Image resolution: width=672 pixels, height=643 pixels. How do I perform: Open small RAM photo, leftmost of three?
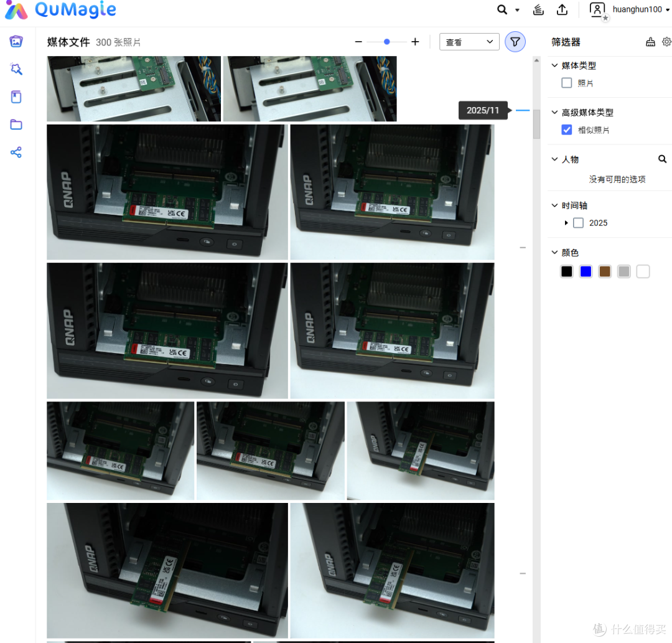[121, 451]
